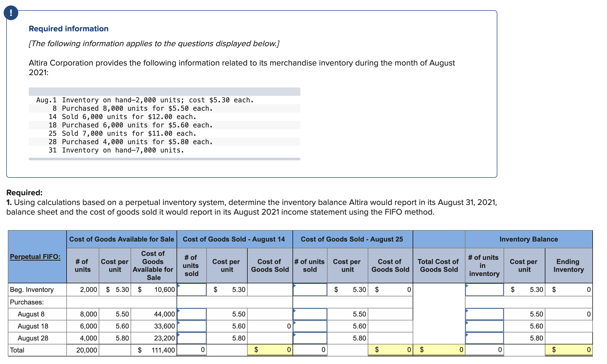The width and height of the screenshot is (607, 364).
Task: Click the August 18 units in inventory input field
Action: [x=485, y=326]
